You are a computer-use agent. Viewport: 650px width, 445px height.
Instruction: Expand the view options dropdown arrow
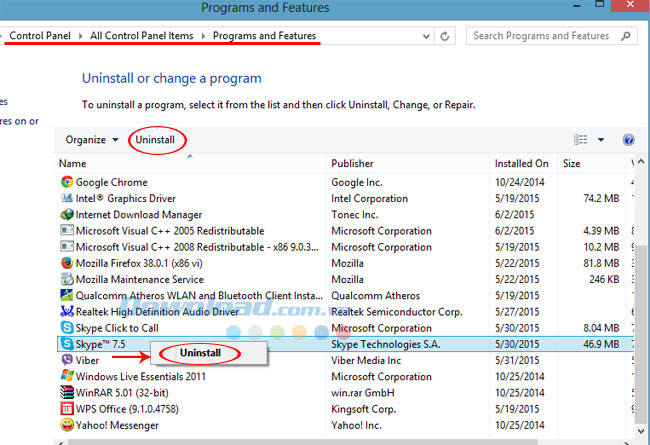[x=601, y=140]
